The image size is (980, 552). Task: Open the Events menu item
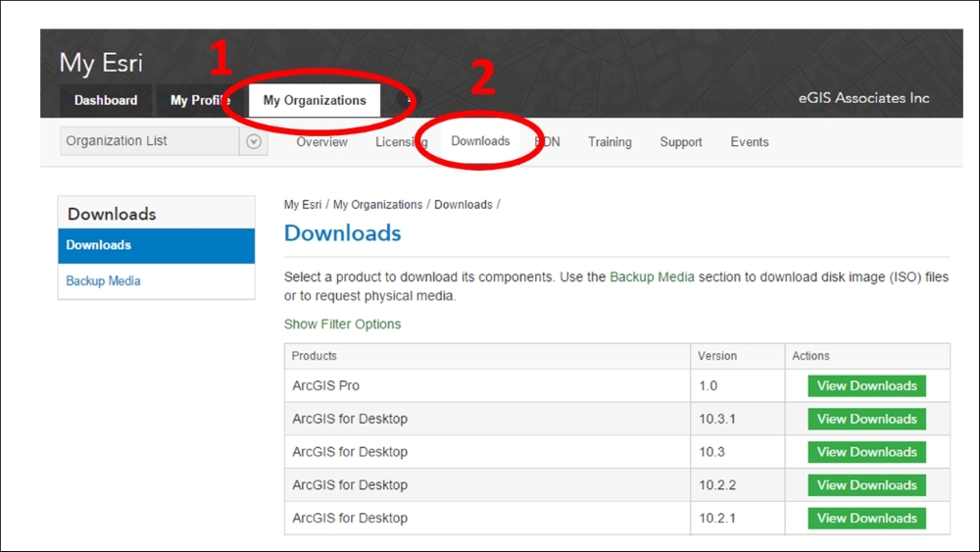tap(750, 142)
